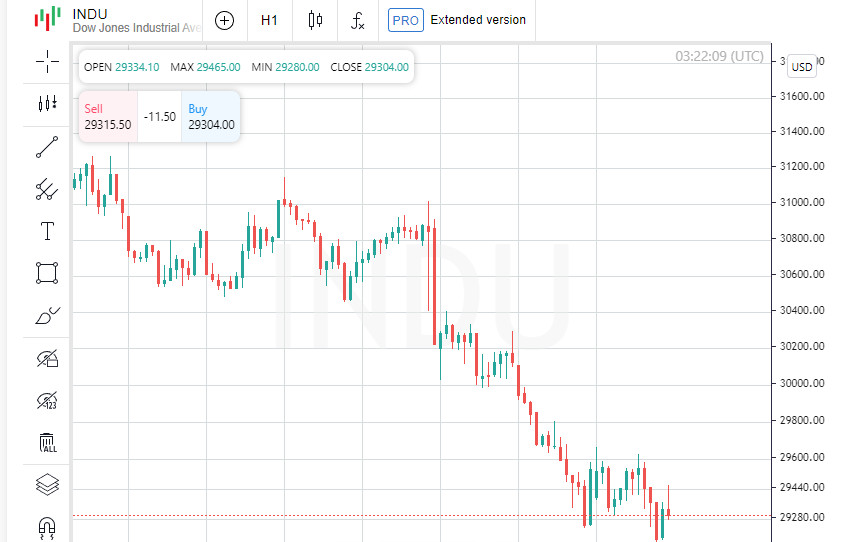Open the chart settings candles icon in sidebar
The image size is (842, 542).
pyautogui.click(x=47, y=104)
